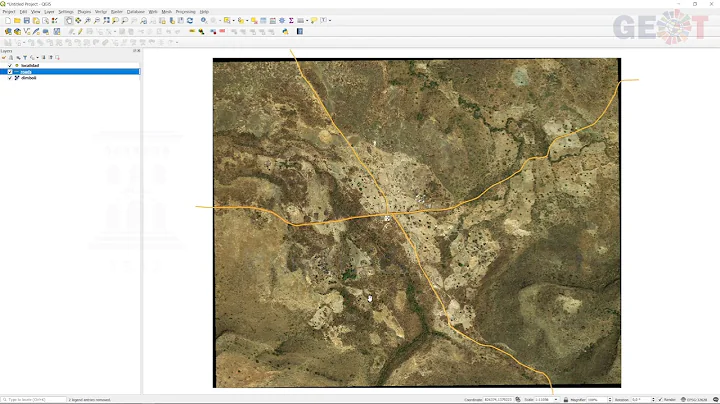
Task: Open the Raster menu
Action: click(117, 11)
